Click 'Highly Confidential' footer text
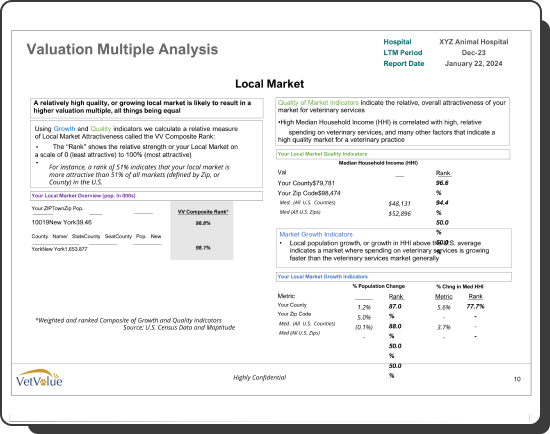 click(260, 378)
